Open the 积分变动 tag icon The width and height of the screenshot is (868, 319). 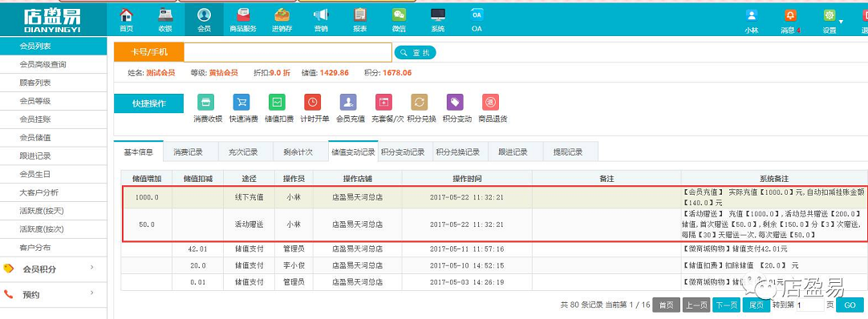(455, 103)
